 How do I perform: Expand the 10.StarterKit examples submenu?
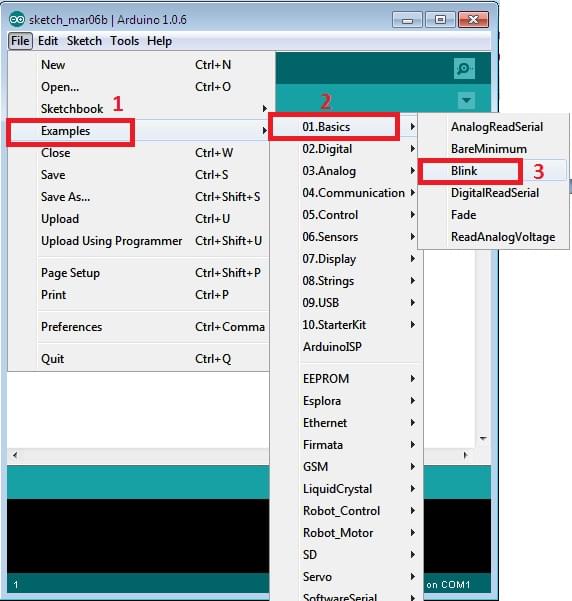click(x=346, y=325)
